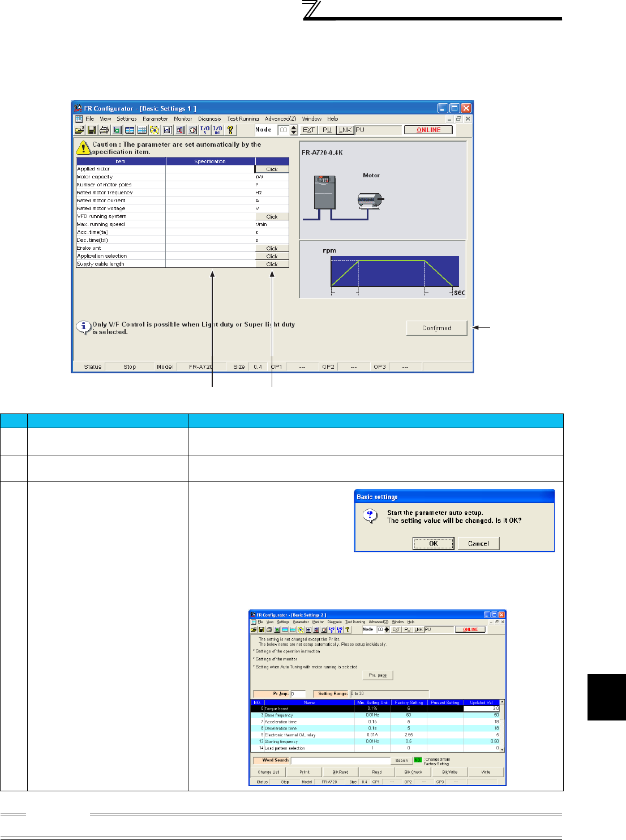Click Acc. time(ta) specification cell

[x=211, y=232]
